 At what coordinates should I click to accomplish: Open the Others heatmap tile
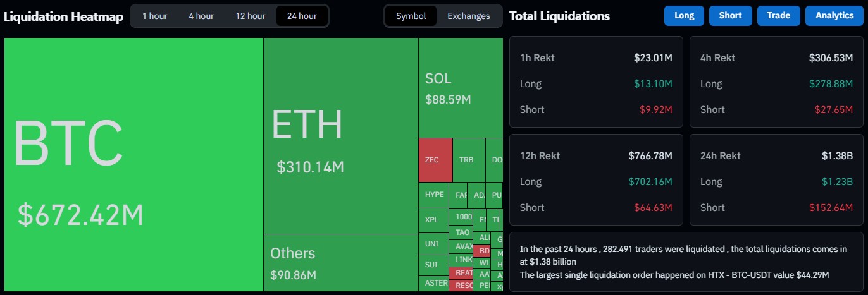click(x=340, y=262)
